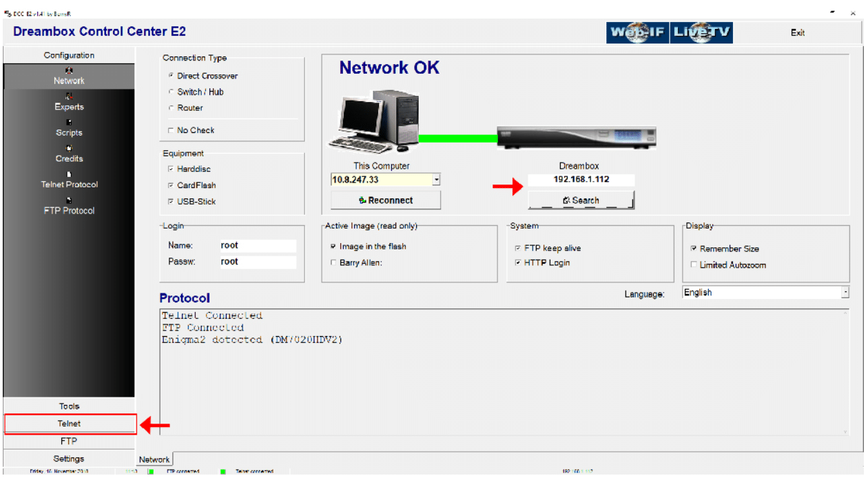Expand the This Computer IP dropdown

436,180
